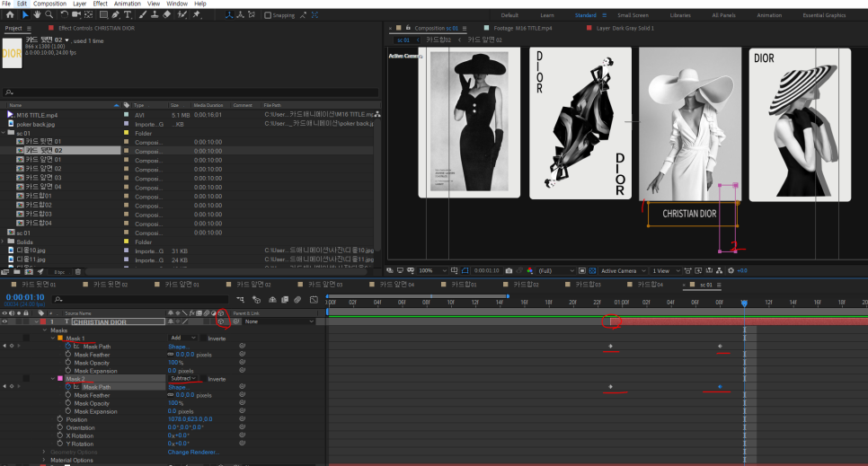This screenshot has width=868, height=466.
Task: Open the Animation menu
Action: pos(128,4)
